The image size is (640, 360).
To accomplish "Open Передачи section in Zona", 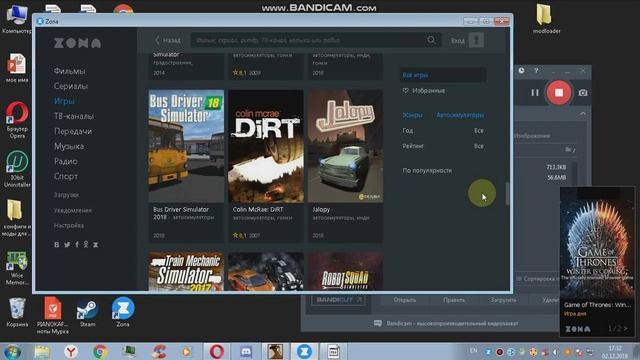I will (73, 131).
